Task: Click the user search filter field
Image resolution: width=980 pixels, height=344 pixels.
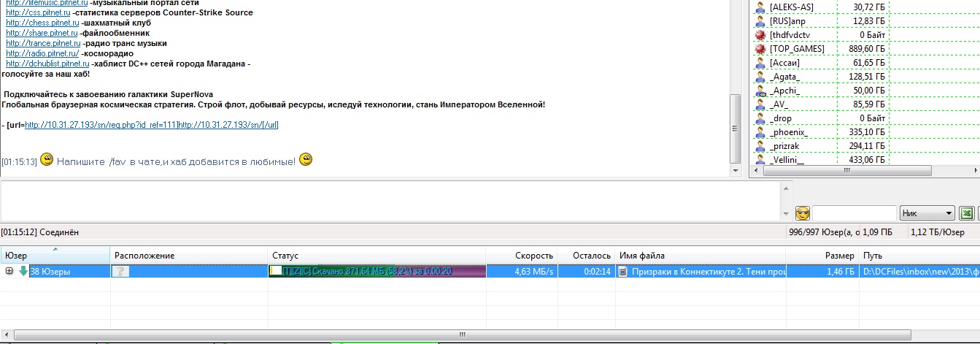Action: (854, 213)
